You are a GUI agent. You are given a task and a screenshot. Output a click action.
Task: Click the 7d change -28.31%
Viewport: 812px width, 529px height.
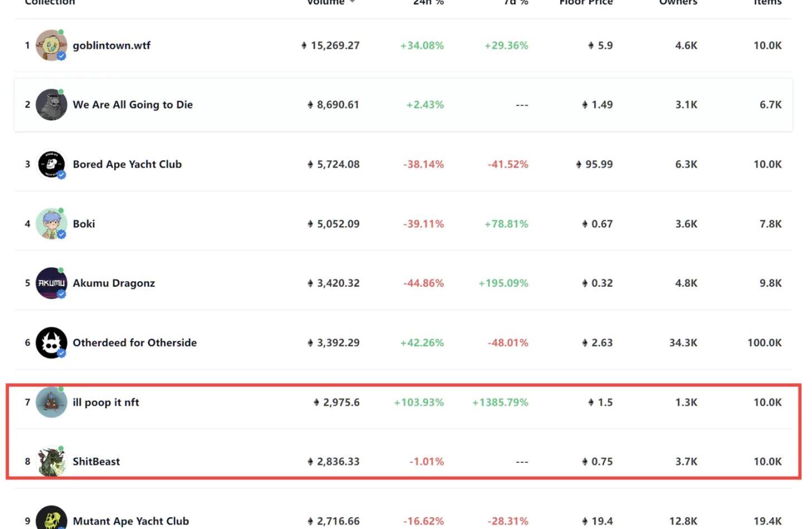508,521
